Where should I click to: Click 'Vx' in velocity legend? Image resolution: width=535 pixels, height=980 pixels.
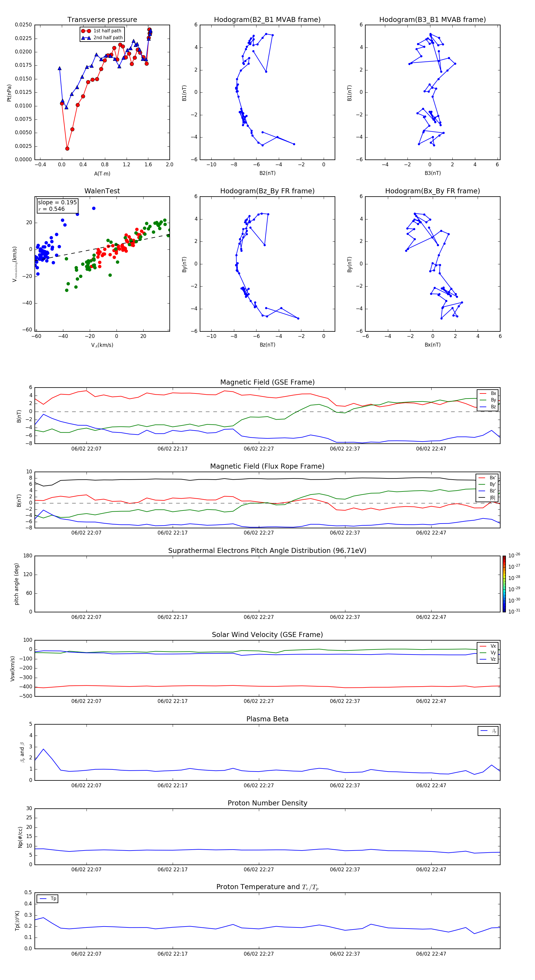[488, 646]
